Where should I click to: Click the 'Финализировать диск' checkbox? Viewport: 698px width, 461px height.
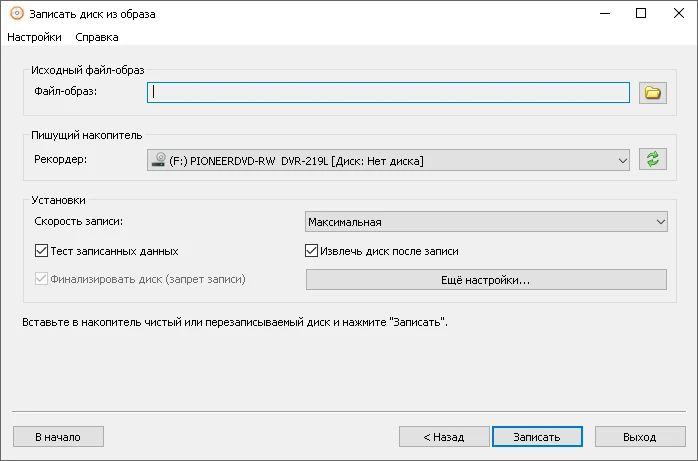click(42, 279)
